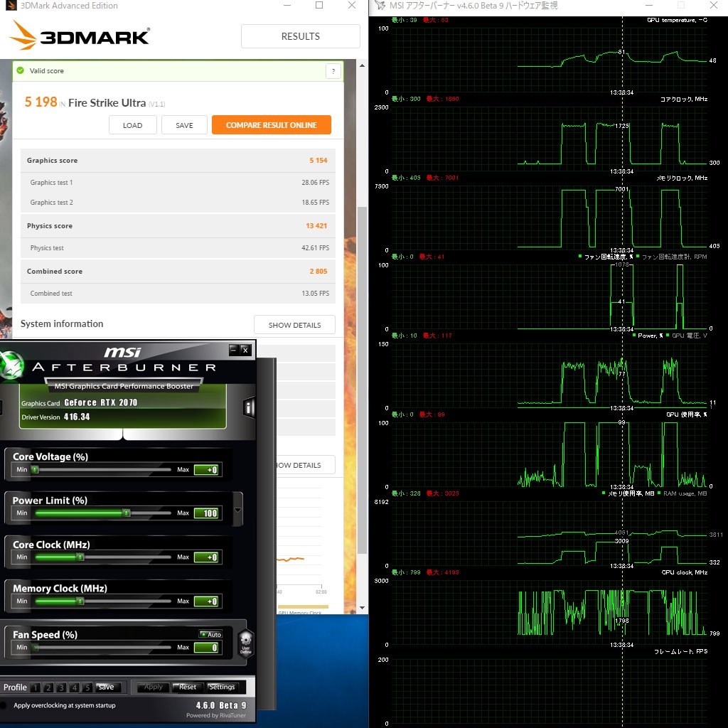
Task: Open the RESULTS tab in 3DMark
Action: tap(301, 36)
